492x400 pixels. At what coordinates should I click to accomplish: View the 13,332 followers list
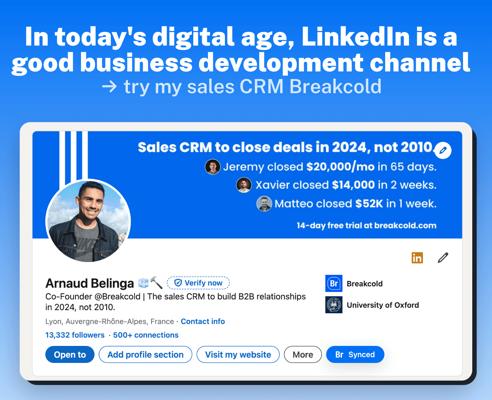(x=75, y=335)
